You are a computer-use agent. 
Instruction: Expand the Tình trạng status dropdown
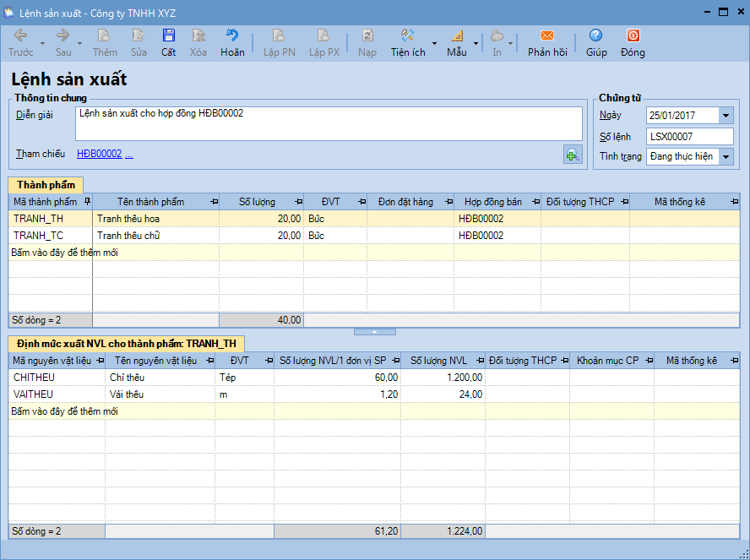pyautogui.click(x=726, y=156)
